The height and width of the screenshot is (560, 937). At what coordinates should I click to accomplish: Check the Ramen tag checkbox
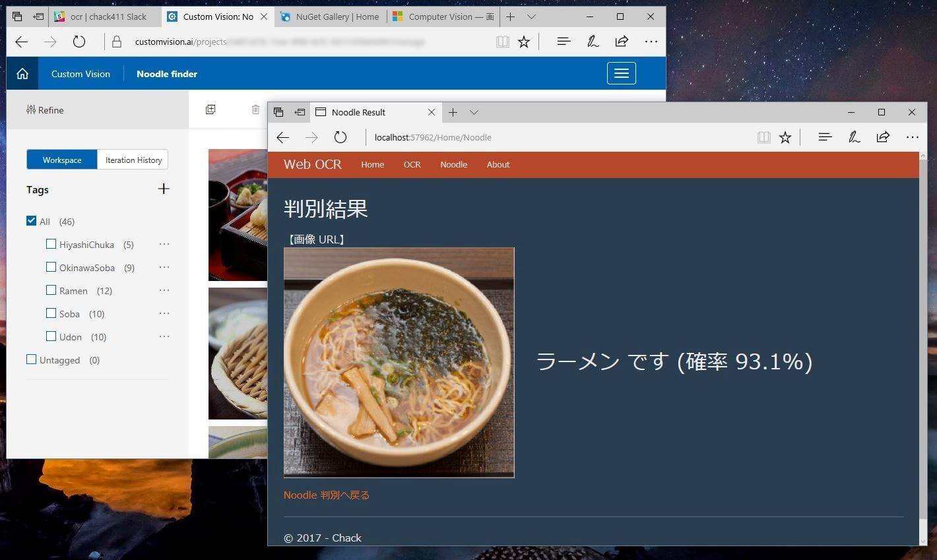51,290
